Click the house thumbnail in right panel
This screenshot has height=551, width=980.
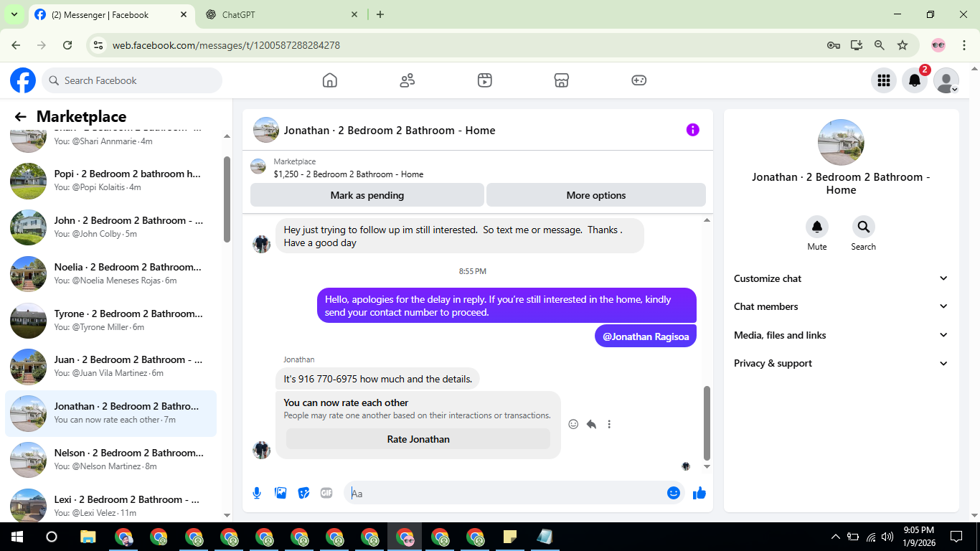[841, 142]
